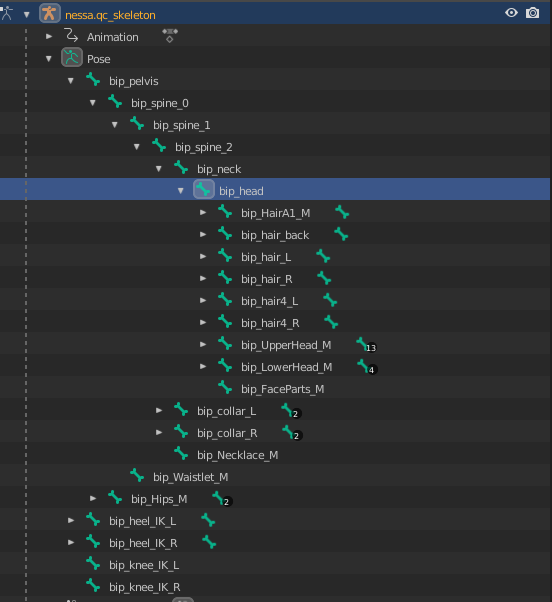This screenshot has width=552, height=602.
Task: Click the child bone icon right of bip_hair4_L
Action: point(330,300)
